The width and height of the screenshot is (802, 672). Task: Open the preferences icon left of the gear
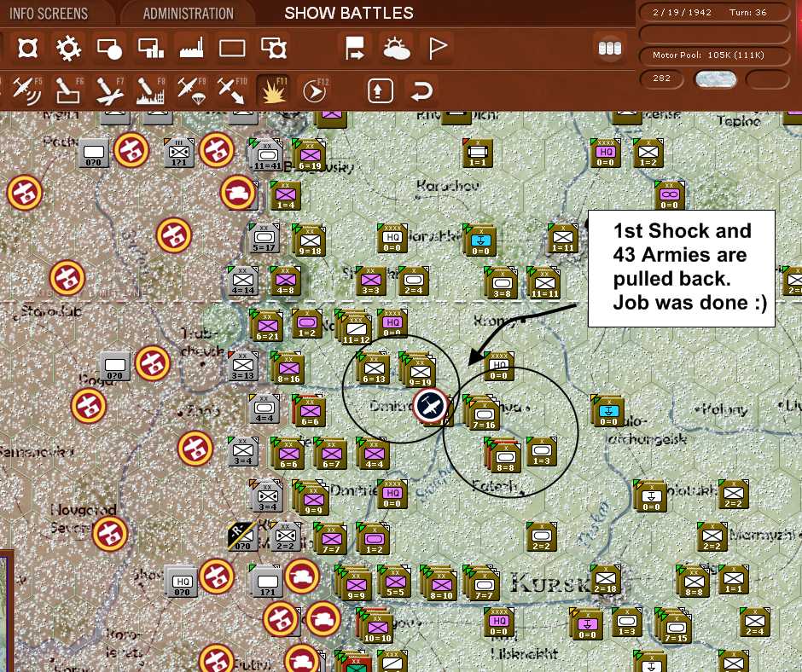click(27, 49)
